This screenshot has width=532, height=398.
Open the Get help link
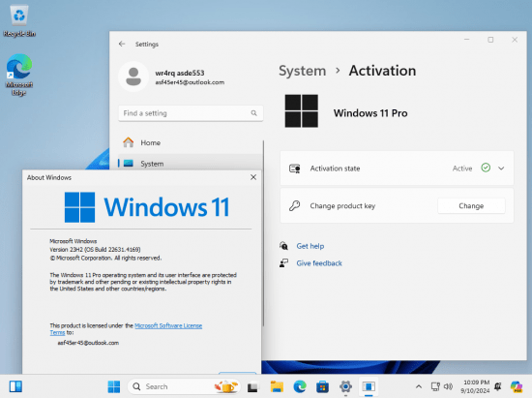point(310,246)
